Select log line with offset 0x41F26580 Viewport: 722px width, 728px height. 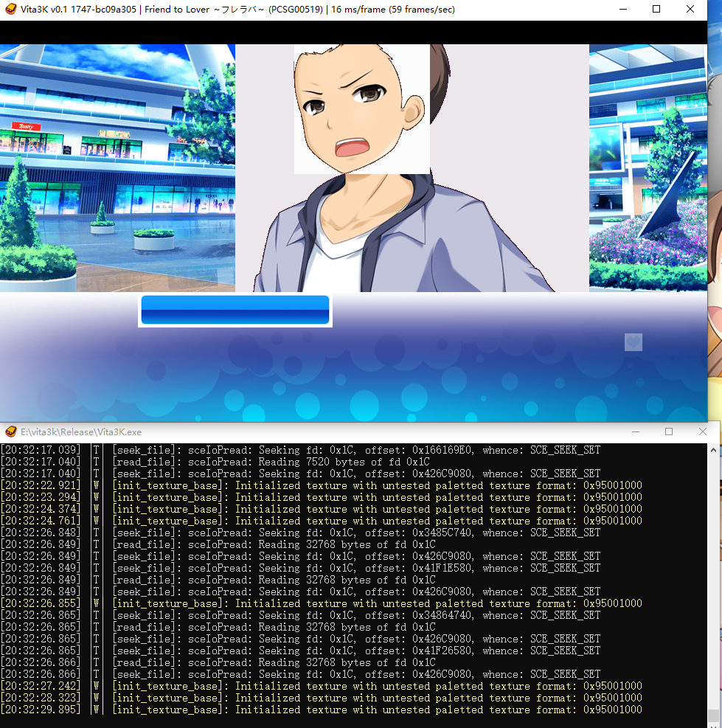pyautogui.click(x=300, y=651)
